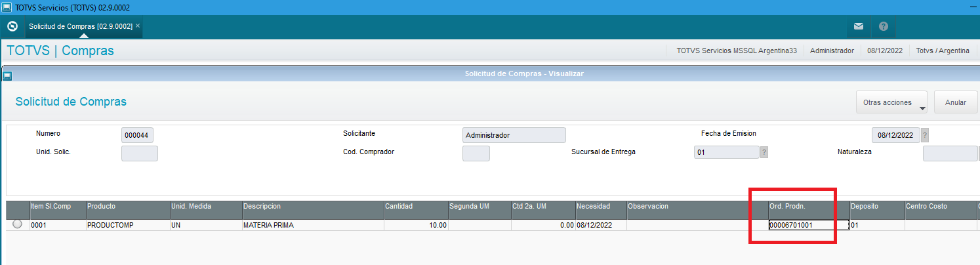The width and height of the screenshot is (980, 265).
Task: Click the item cell 0001
Action: (57, 225)
